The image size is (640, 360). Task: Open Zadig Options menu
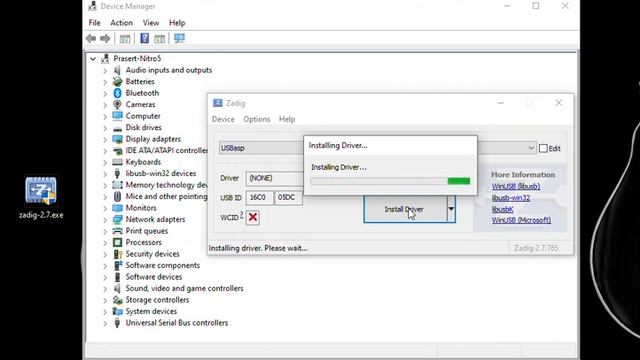pos(257,119)
